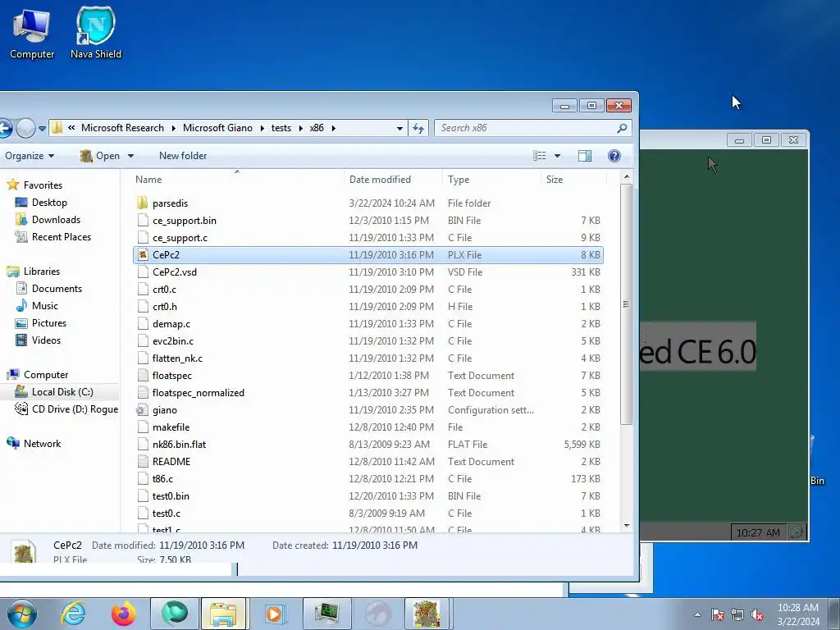Open the Explorer help icon

coord(614,156)
